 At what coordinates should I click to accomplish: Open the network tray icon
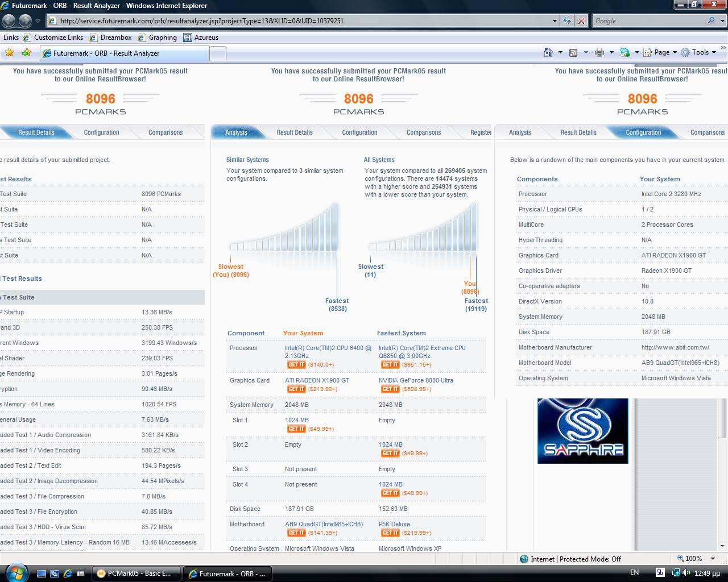676,573
